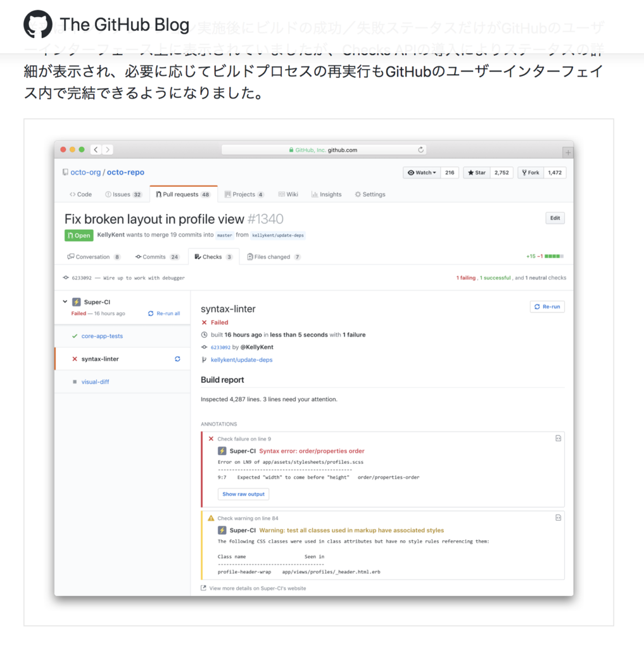The image size is (644, 648).
Task: Open The GitHub Blog title link
Action: pos(125,25)
